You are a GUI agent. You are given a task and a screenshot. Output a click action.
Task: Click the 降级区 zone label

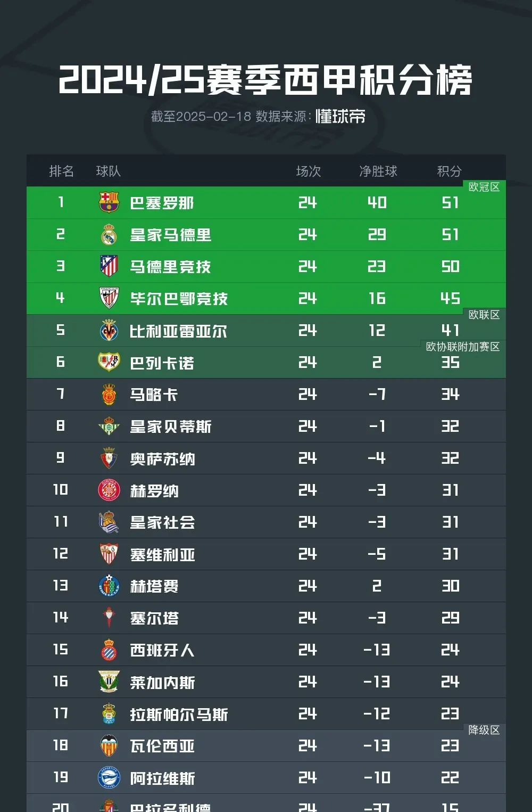484,730
